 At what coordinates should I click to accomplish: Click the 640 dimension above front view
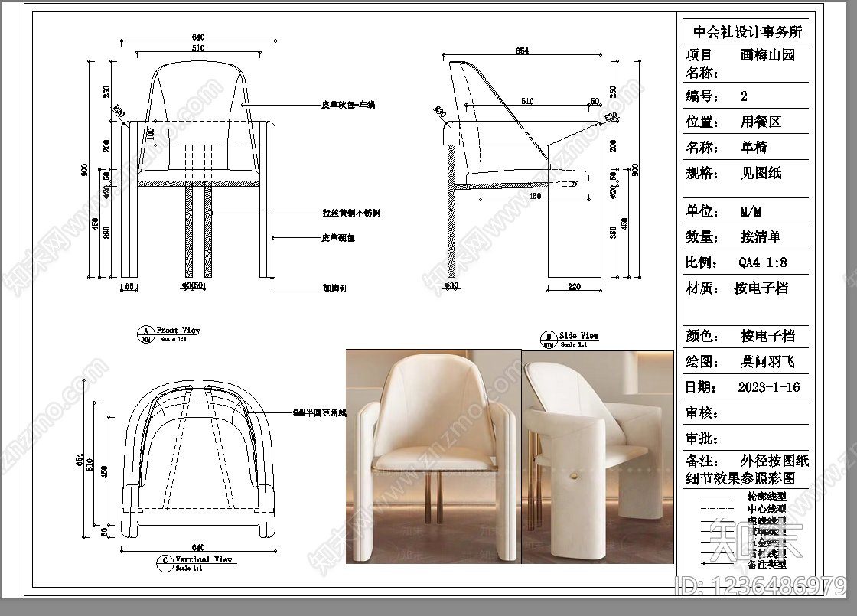tap(198, 37)
